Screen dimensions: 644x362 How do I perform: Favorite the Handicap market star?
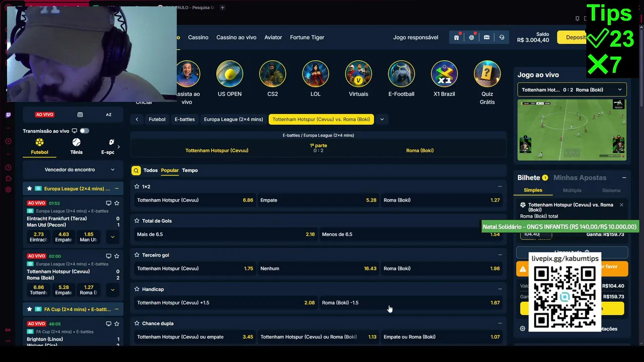(137, 289)
